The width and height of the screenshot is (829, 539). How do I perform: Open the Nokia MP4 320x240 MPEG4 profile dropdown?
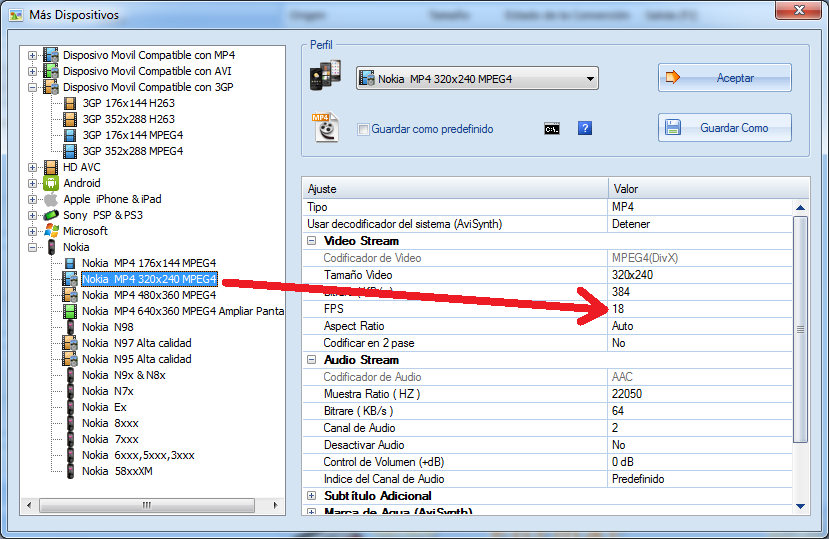(x=477, y=78)
